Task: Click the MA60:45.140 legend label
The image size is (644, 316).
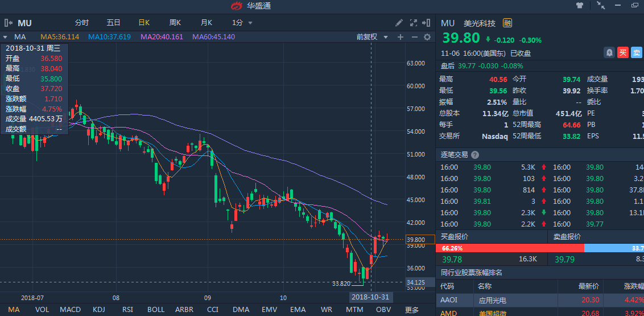Action: [213, 37]
